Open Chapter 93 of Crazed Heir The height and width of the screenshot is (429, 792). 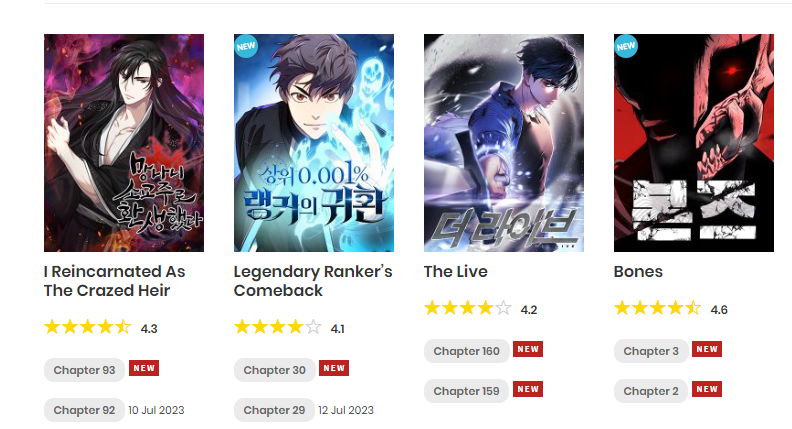click(x=84, y=370)
